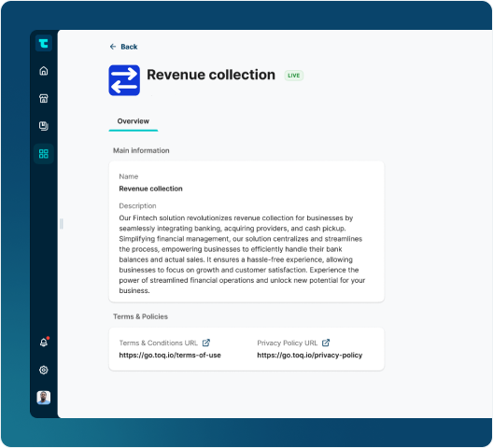
Task: Click the Description text block
Action: pyautogui.click(x=242, y=255)
